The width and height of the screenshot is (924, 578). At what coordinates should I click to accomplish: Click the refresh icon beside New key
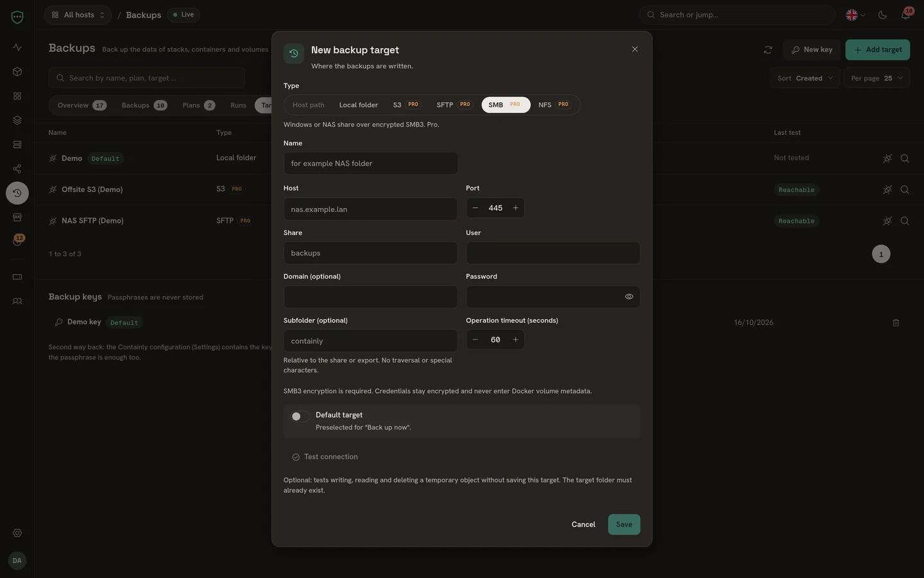(x=768, y=50)
